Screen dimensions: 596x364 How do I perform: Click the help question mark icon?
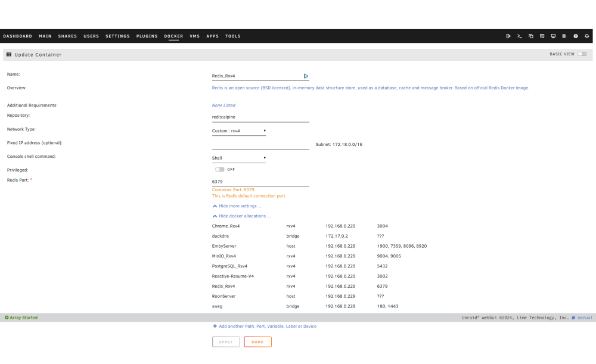point(576,36)
